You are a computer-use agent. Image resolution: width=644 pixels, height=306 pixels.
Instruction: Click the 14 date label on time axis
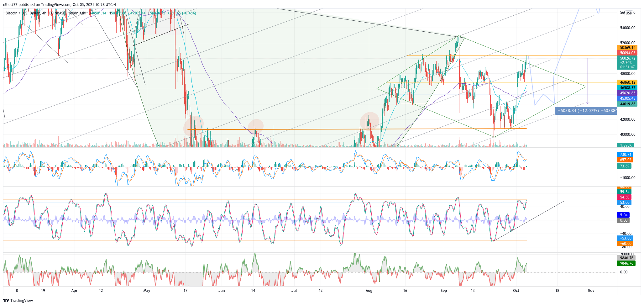(x=253, y=291)
